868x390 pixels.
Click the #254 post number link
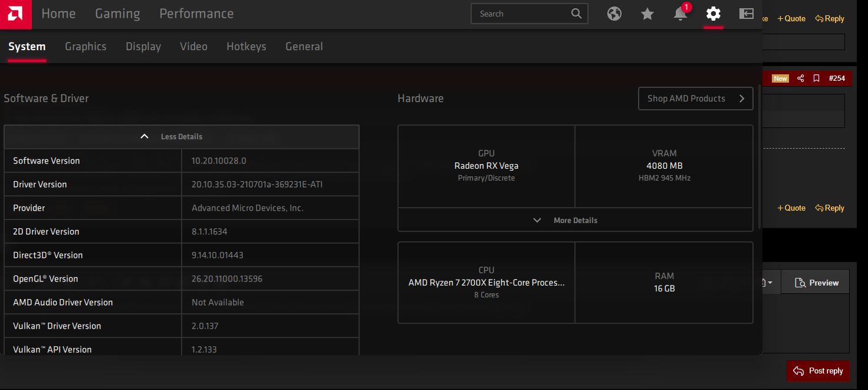click(x=836, y=78)
